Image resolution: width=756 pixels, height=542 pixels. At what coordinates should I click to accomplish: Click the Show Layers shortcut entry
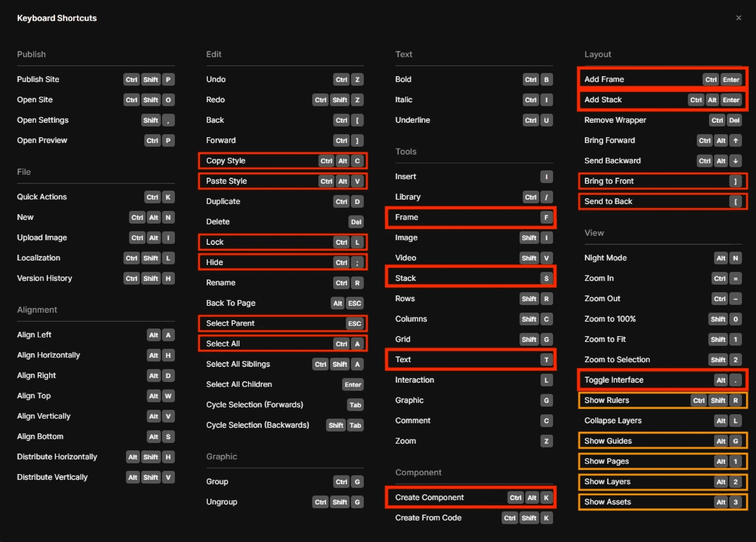tap(607, 481)
